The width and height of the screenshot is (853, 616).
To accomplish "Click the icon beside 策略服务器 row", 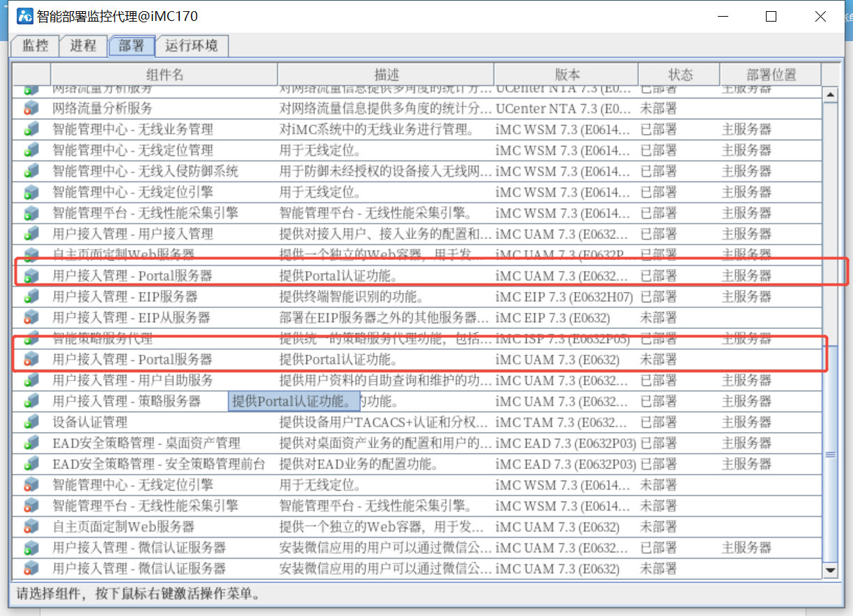I will (x=31, y=401).
